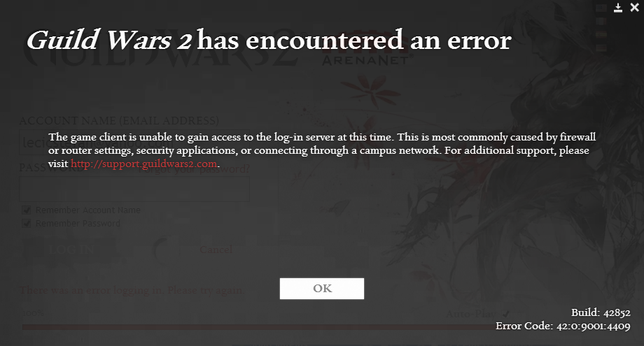Close the launcher with the X icon

(635, 8)
